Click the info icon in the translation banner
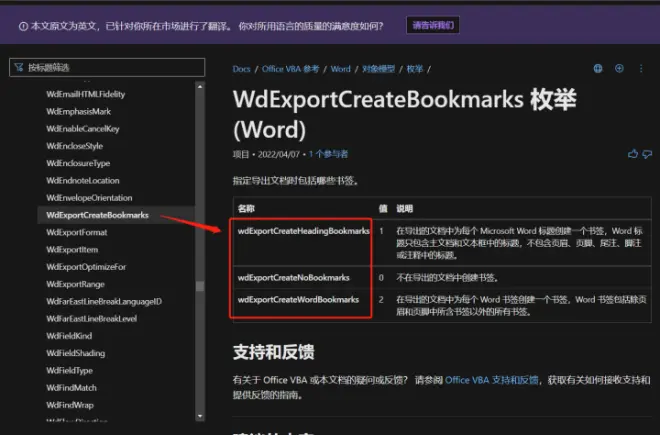This screenshot has width=660, height=435. [24, 27]
